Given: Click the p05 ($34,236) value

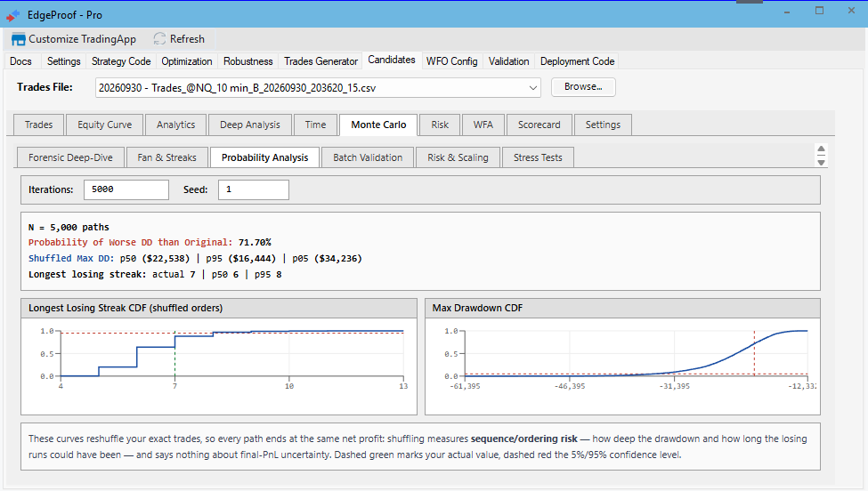Looking at the screenshot, I should [x=327, y=258].
